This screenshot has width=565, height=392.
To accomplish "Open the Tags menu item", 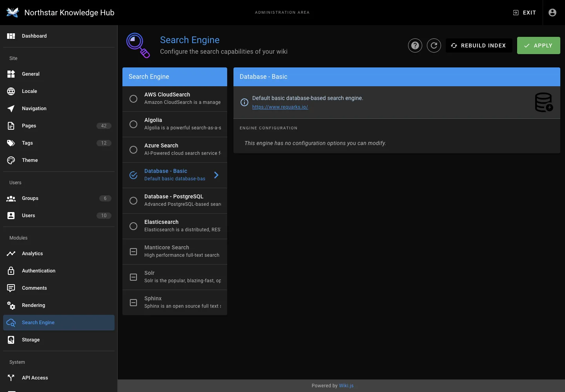I will 59,143.
